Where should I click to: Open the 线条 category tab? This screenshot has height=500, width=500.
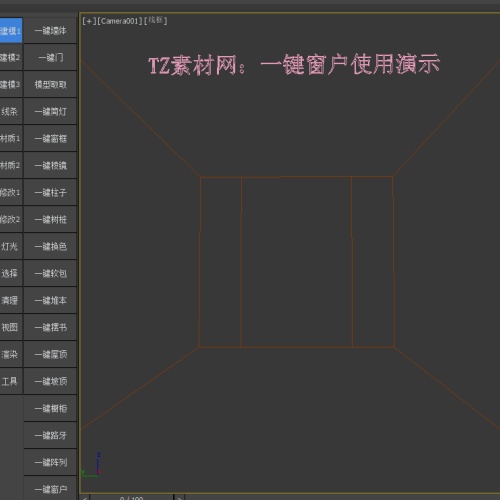11,111
